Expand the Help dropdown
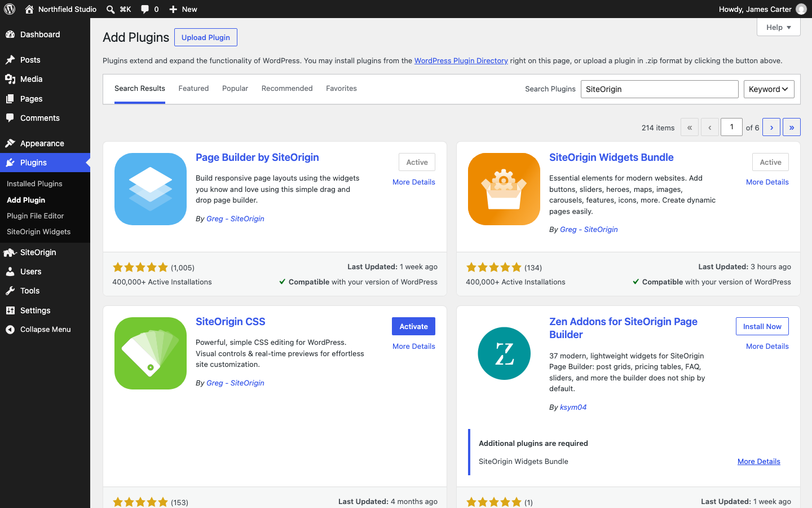 click(778, 27)
